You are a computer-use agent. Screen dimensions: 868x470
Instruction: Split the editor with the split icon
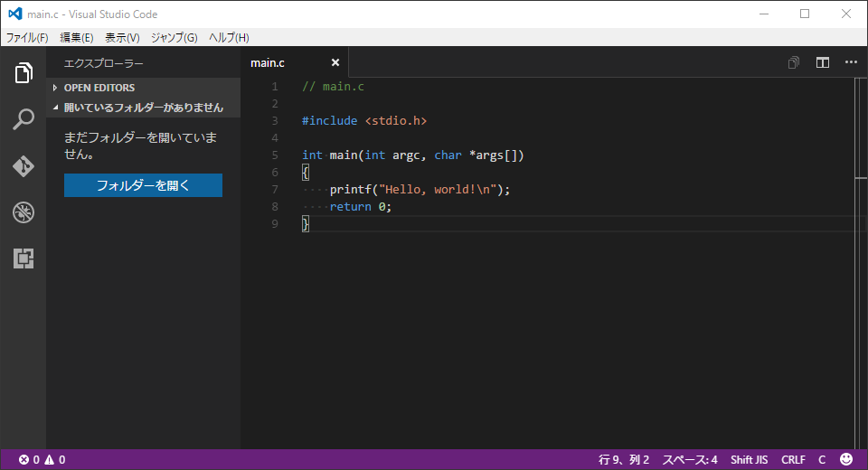823,62
